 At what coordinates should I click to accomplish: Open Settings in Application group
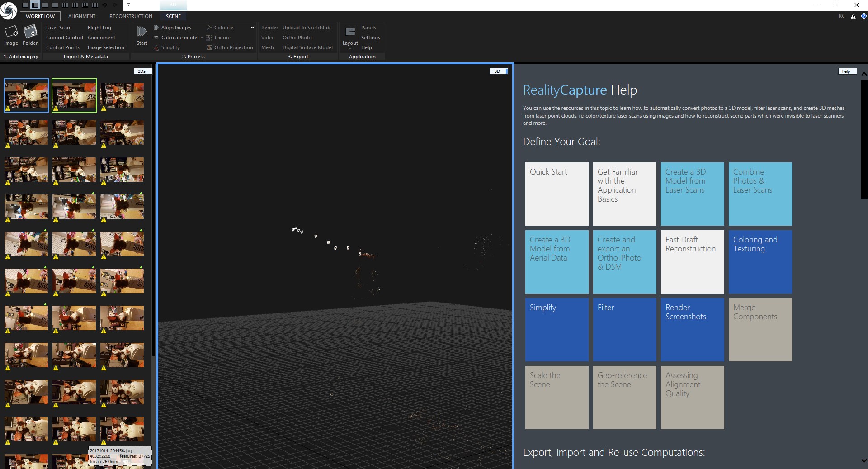click(370, 38)
